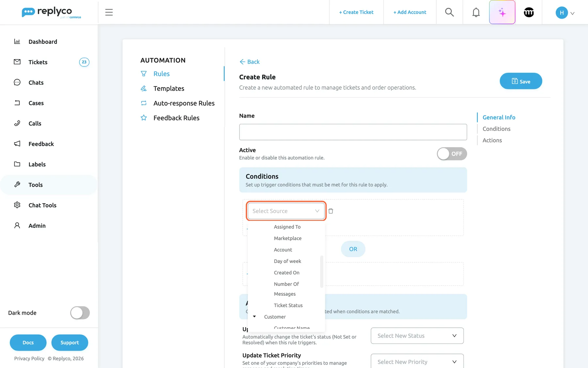This screenshot has height=368, width=588.
Task: Go Back to rules list
Action: click(x=249, y=62)
